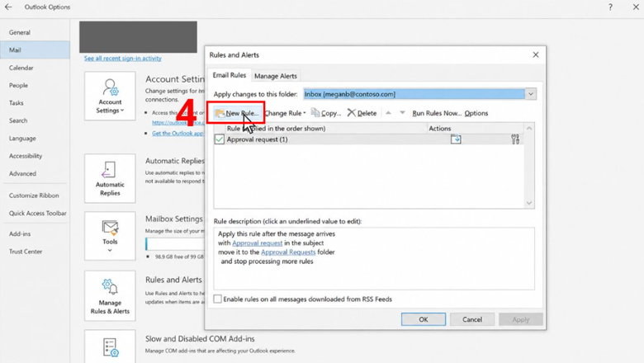Viewport: 644px width, 363px height.
Task: Enable rules on RSS Feeds messages checkbox
Action: coord(218,299)
